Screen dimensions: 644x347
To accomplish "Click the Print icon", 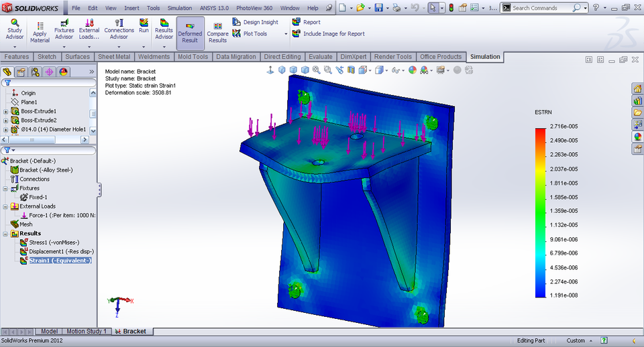I will click(x=396, y=8).
